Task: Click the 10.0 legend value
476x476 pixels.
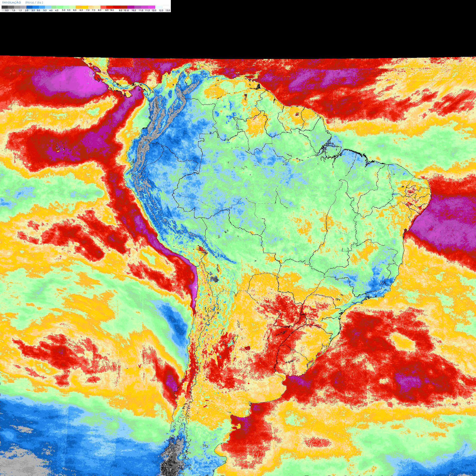Action: coord(126,10)
